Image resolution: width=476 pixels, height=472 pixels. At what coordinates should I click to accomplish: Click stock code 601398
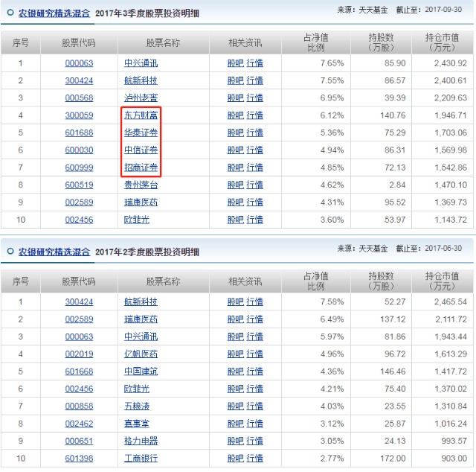point(79,459)
